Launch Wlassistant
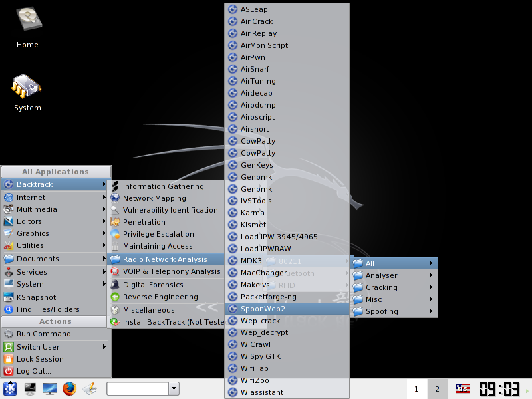Viewport: 532px width, 399px height. (x=287, y=392)
